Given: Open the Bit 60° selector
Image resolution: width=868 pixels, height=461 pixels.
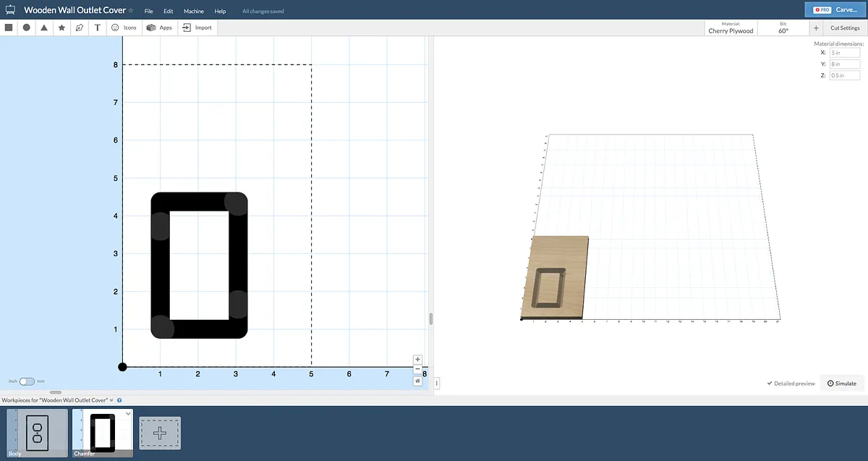Looking at the screenshot, I should coord(783,28).
